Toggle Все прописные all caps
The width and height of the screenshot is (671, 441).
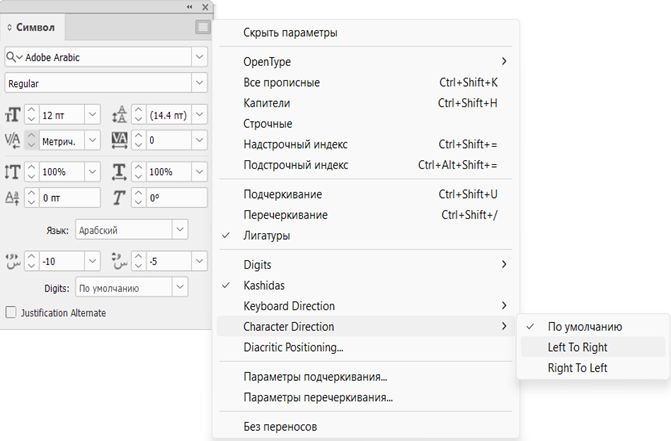click(365, 82)
